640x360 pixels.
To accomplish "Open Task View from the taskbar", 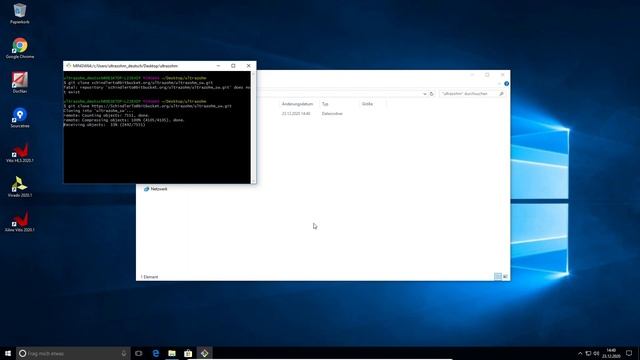I will coord(139,353).
